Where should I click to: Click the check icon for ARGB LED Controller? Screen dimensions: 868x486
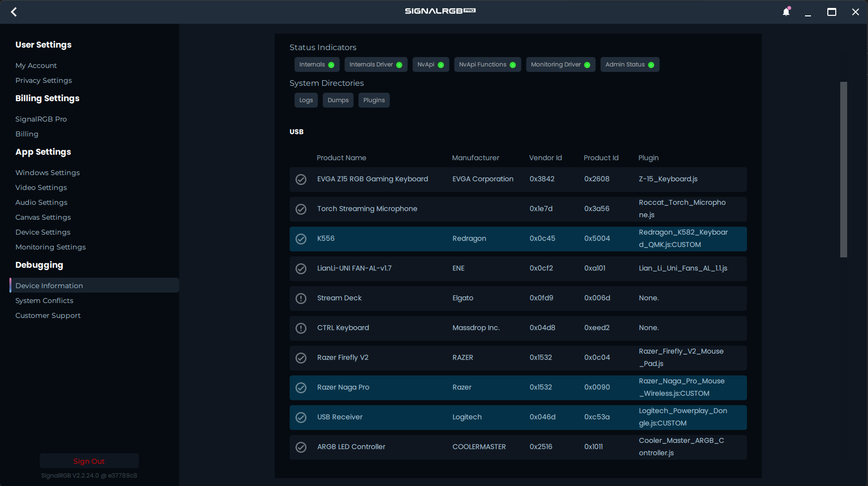[301, 447]
